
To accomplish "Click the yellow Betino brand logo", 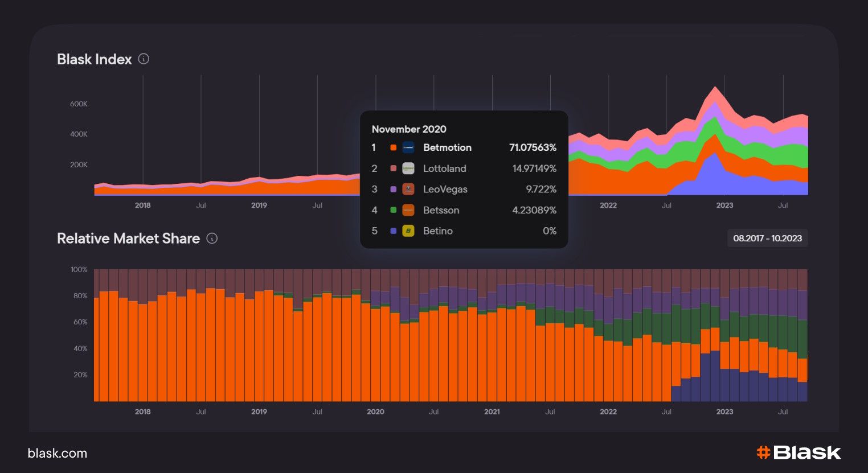I will [x=408, y=231].
